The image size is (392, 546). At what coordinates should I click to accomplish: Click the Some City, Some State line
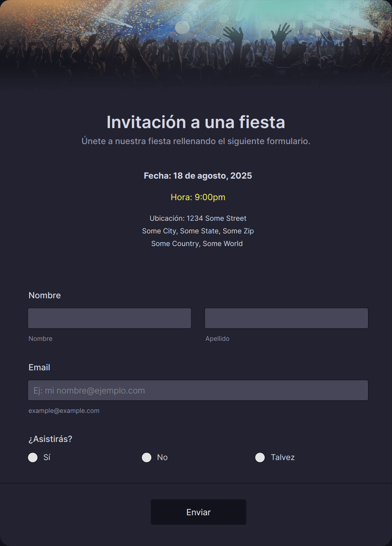[198, 231]
